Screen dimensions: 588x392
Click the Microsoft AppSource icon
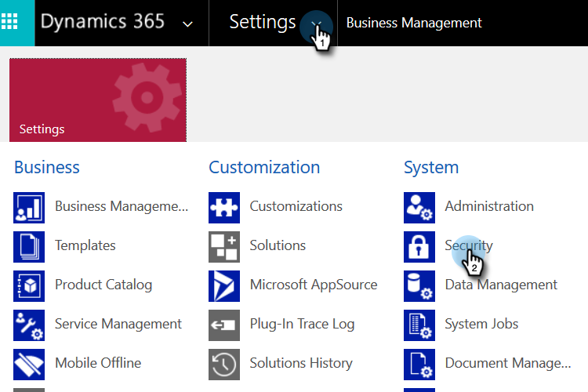click(x=224, y=285)
